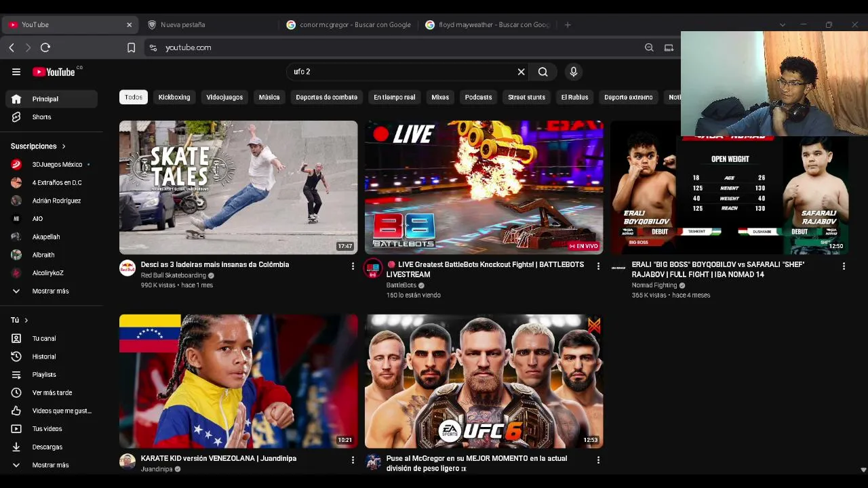
Task: Filter by Podcasts chip
Action: 478,97
